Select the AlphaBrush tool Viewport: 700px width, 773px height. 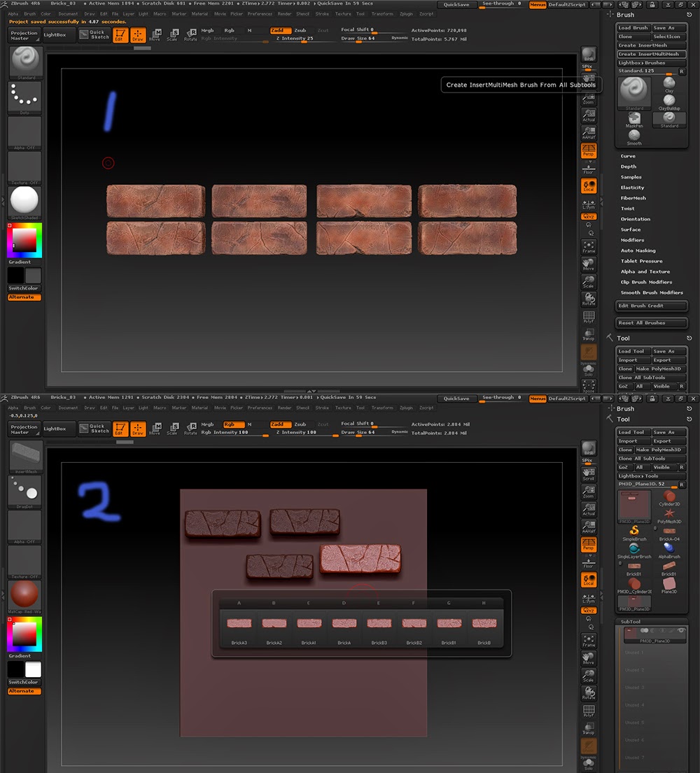tap(670, 549)
